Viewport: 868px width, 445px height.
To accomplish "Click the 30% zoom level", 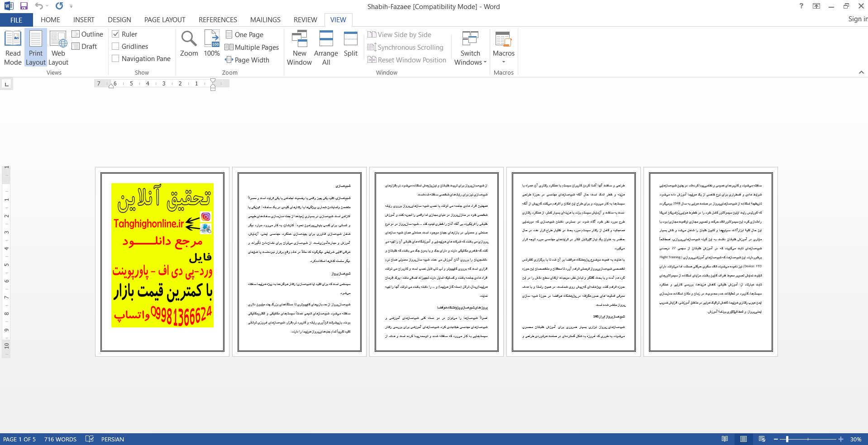I will (855, 439).
